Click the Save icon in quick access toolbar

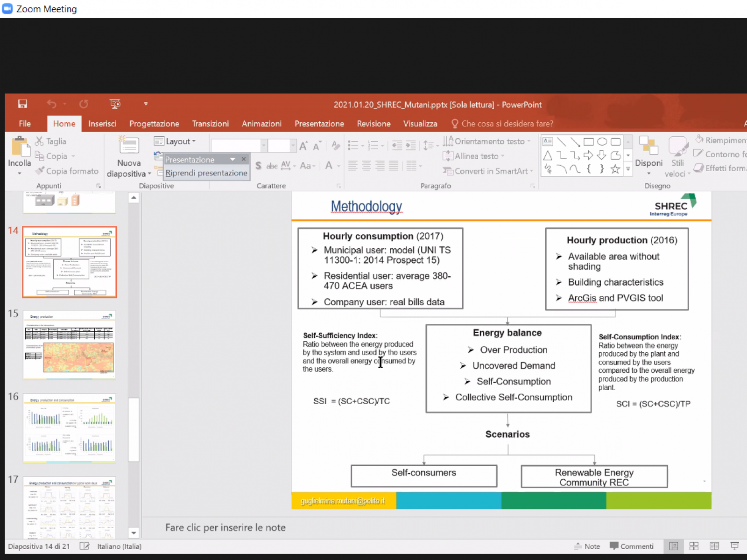(22, 104)
